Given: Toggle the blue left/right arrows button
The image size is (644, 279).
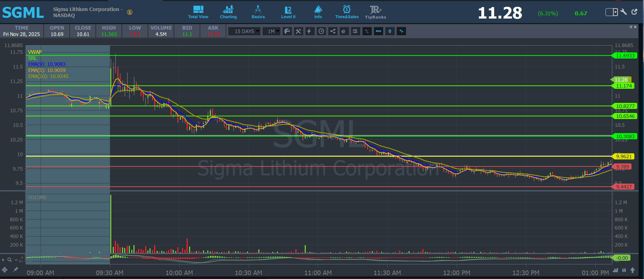Looking at the screenshot, I should [x=401, y=31].
